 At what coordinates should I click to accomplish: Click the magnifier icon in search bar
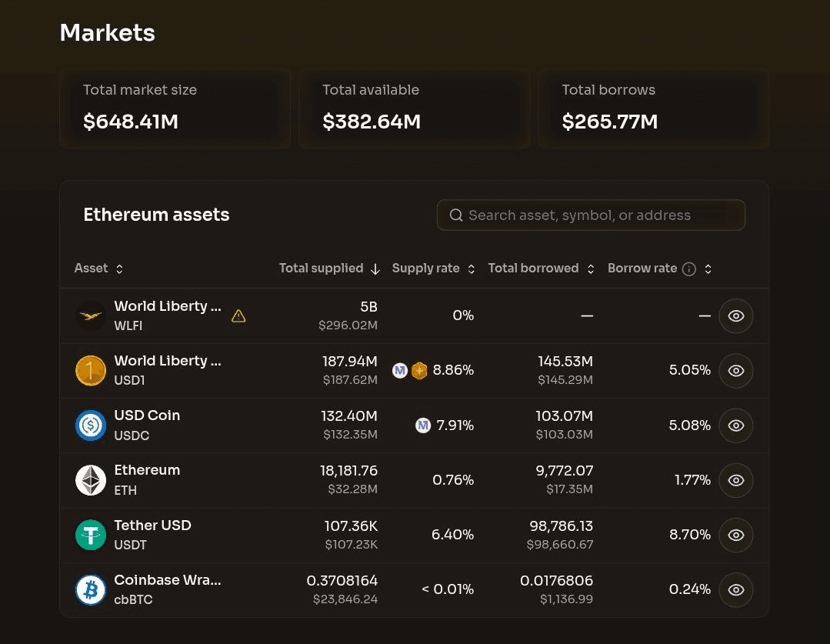455,215
